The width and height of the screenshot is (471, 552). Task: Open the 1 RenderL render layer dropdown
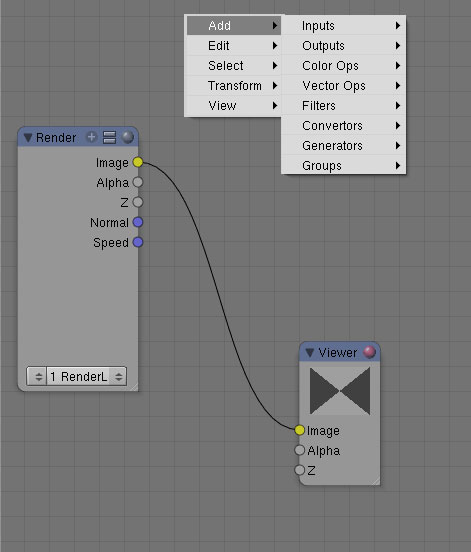(87, 377)
